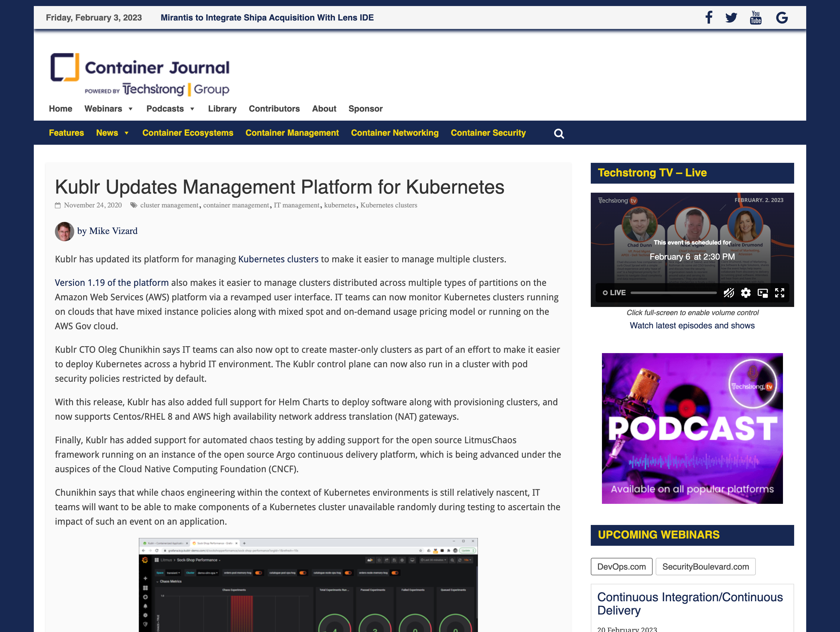Open Continuous Integration/Continuous Delivery webinar
The image size is (840, 632).
[690, 604]
